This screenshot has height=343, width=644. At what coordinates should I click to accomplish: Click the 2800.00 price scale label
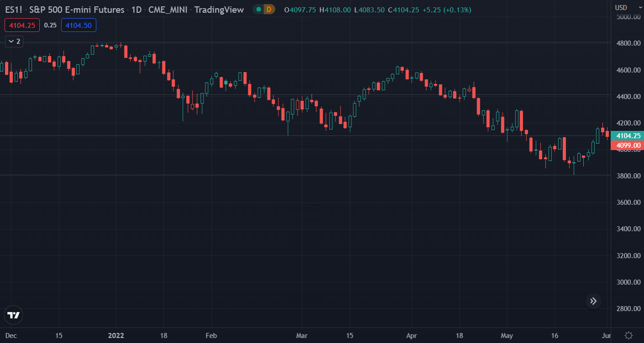pos(628,309)
